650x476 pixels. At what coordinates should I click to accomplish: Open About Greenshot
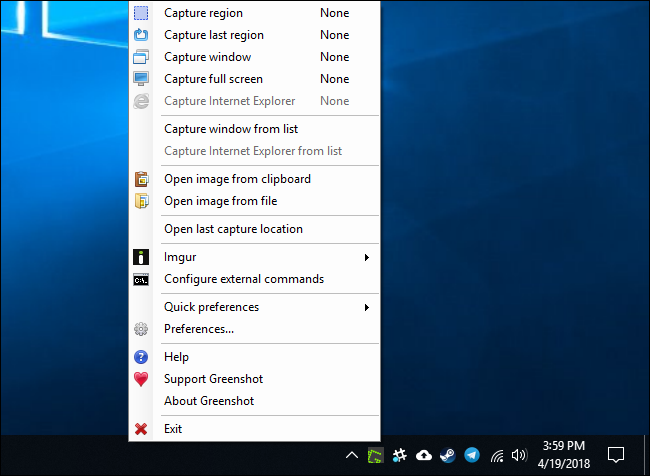coord(209,401)
